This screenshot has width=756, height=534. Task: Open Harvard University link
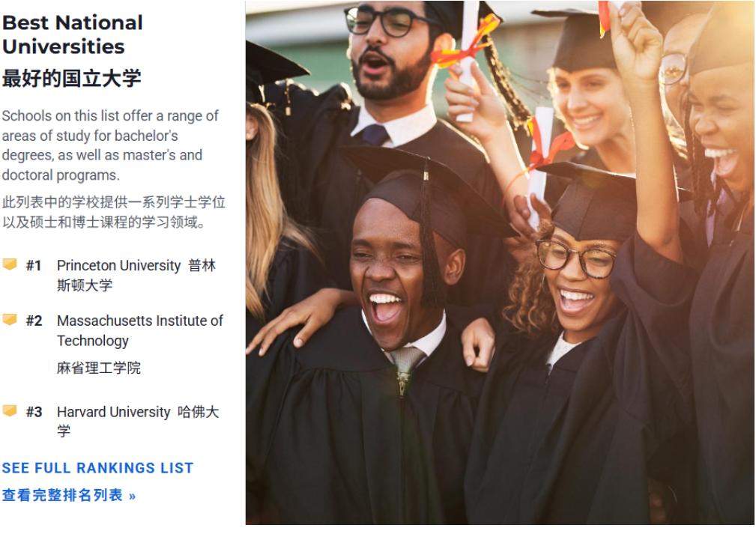pos(113,412)
